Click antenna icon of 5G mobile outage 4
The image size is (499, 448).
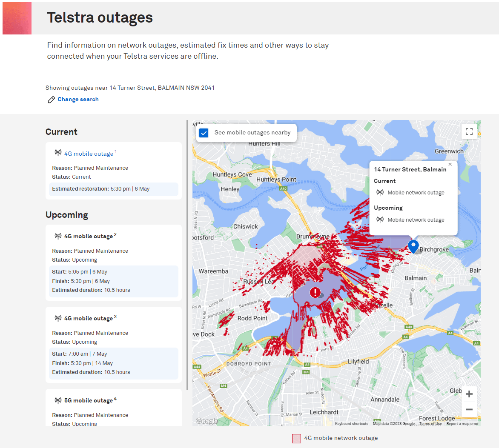58,400
